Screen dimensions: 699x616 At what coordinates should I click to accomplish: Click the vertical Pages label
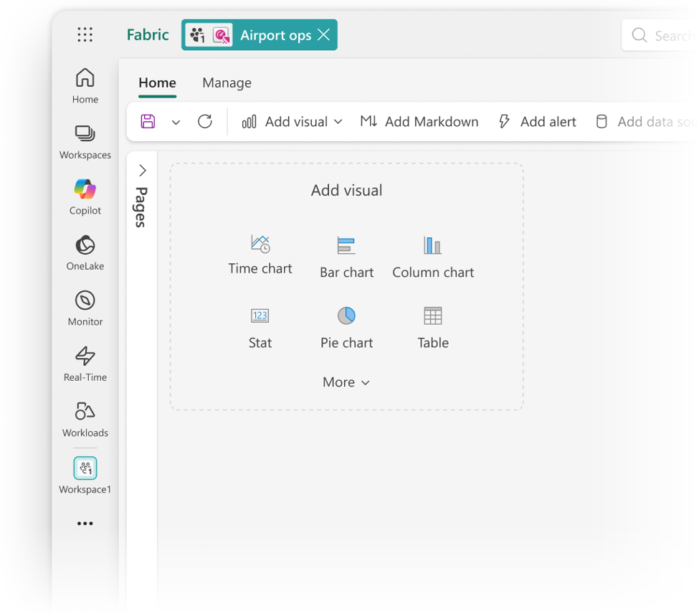141,207
